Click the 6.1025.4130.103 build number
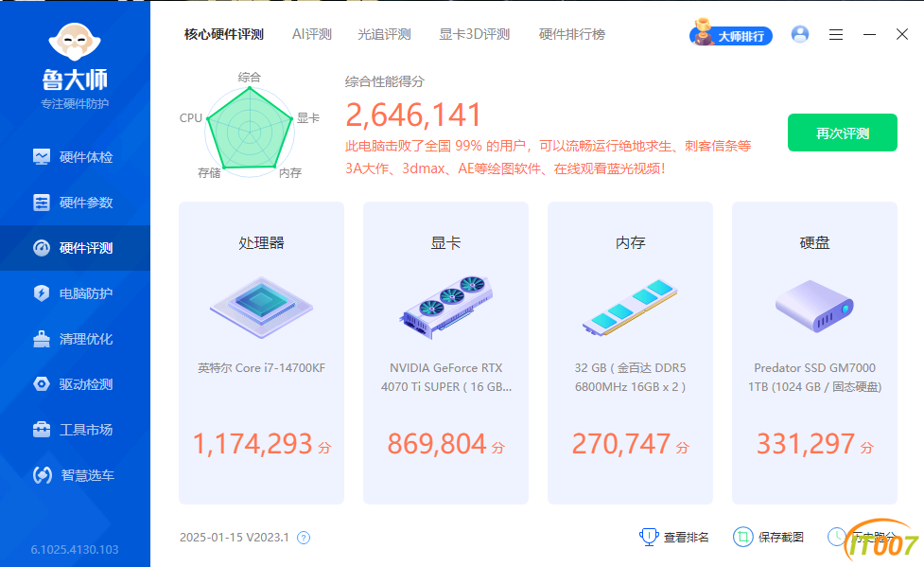This screenshot has width=924, height=567. (75, 549)
